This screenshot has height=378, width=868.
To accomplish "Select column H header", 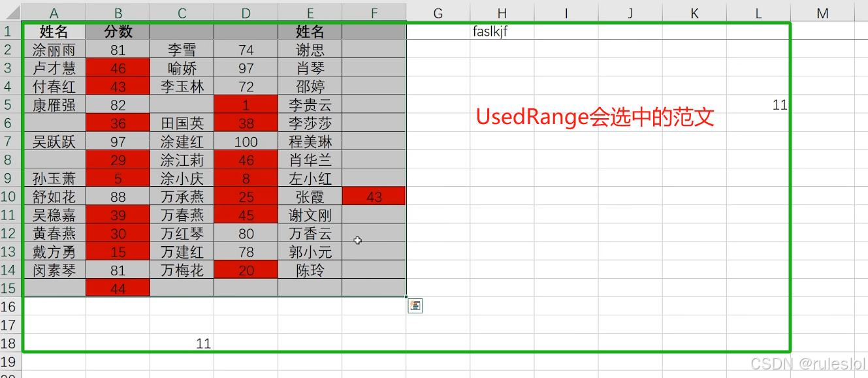I will [x=502, y=13].
